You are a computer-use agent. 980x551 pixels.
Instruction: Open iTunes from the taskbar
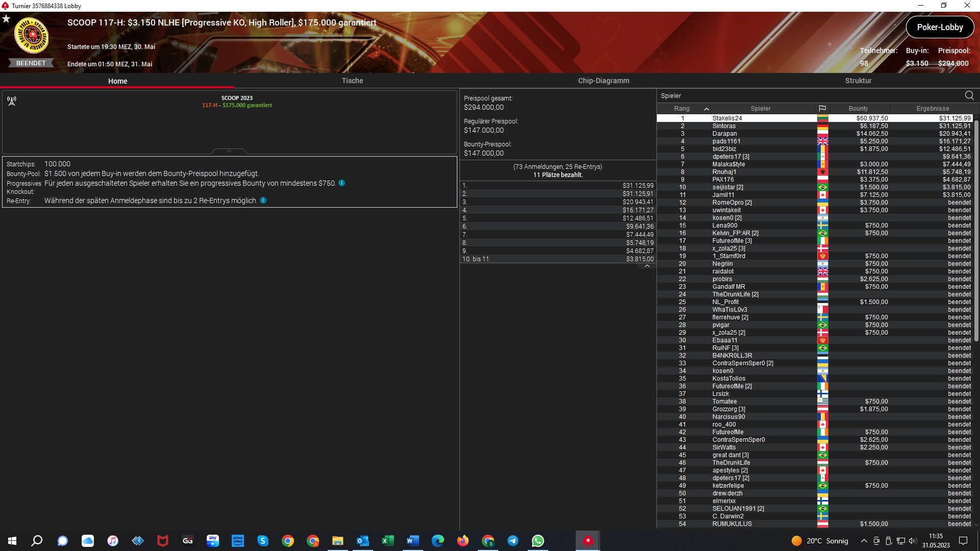point(113,541)
